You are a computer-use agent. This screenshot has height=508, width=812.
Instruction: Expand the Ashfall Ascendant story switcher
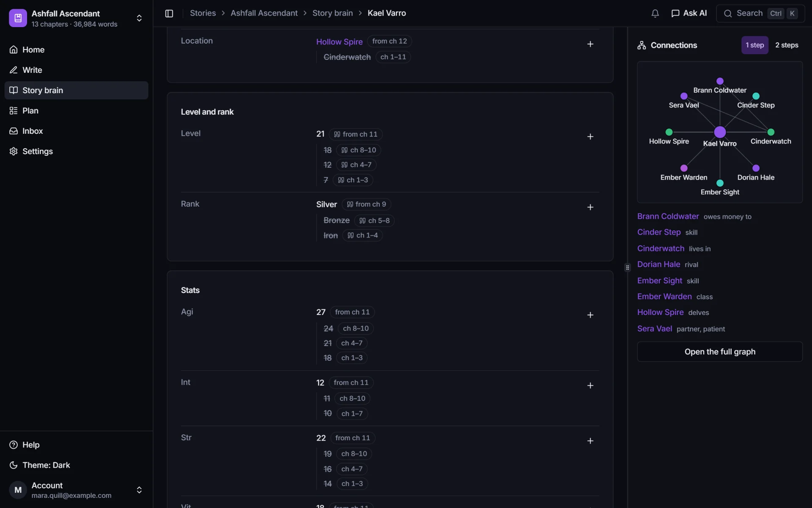[139, 18]
